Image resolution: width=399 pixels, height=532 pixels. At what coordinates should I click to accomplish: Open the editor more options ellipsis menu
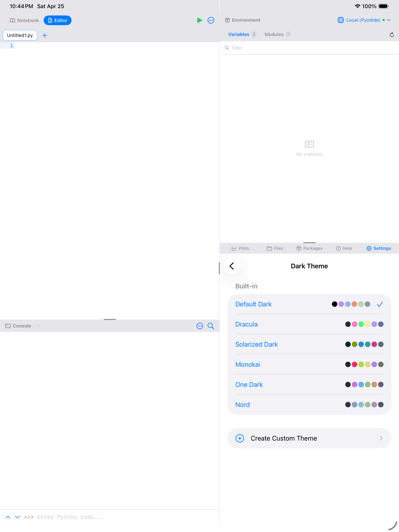[211, 20]
